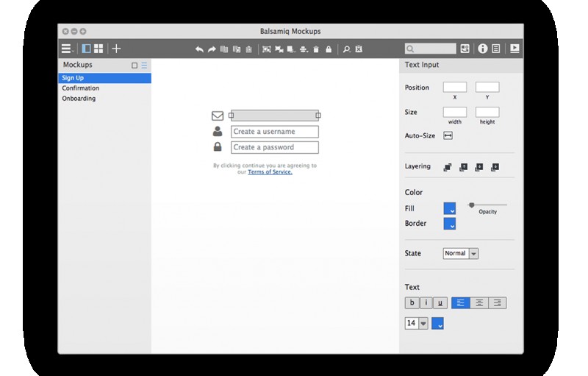
Task: Click the Size height field
Action: point(487,112)
